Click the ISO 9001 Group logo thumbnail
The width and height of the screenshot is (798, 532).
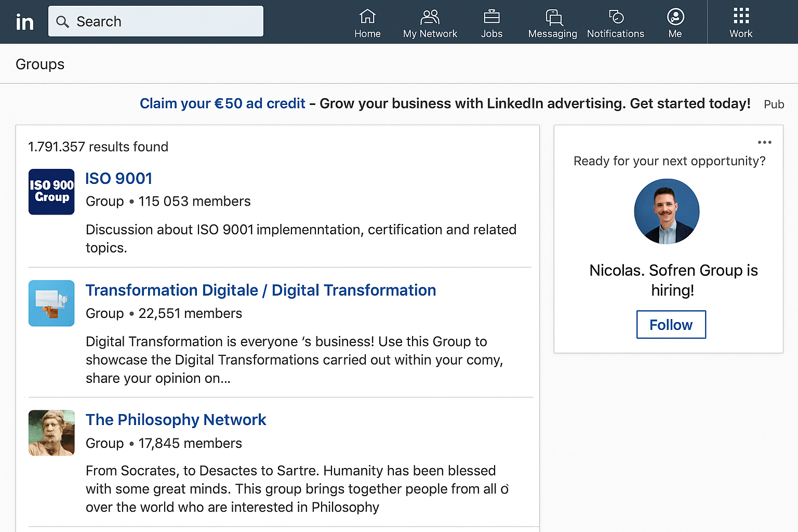[x=51, y=192]
